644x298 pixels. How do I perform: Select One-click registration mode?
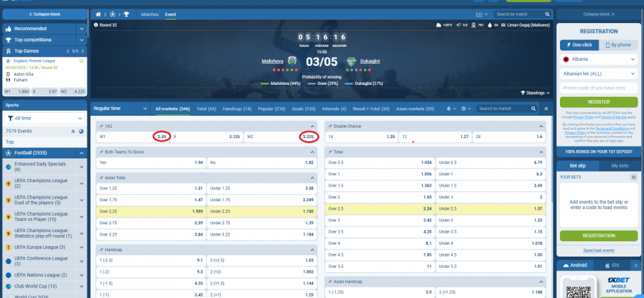(x=579, y=45)
